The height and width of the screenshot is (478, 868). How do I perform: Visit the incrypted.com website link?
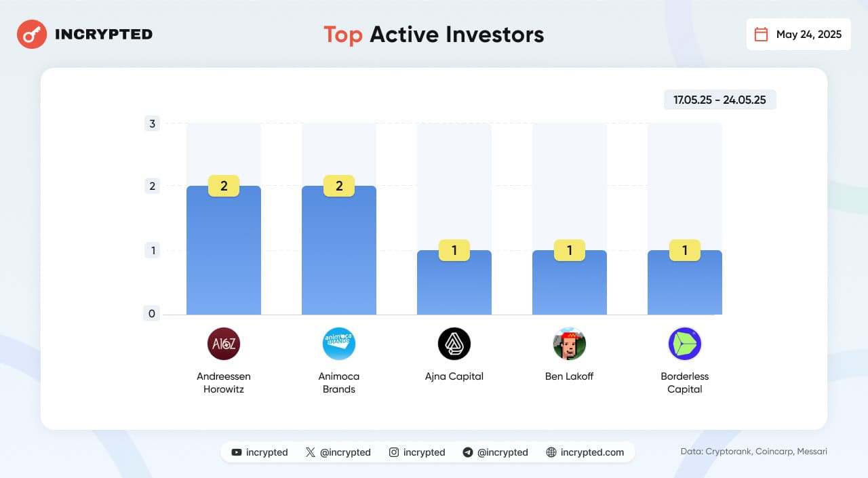pyautogui.click(x=585, y=452)
